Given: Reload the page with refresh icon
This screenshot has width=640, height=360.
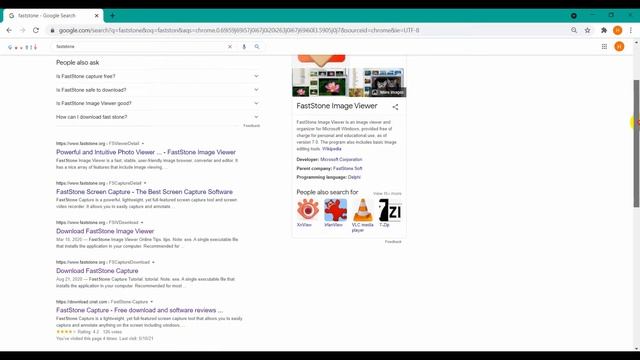Looking at the screenshot, I should click(36, 30).
